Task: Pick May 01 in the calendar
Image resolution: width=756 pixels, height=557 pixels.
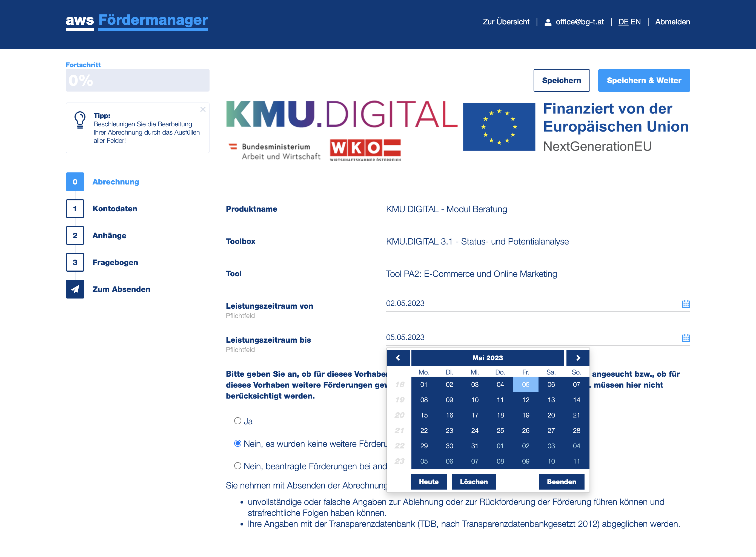Action: tap(424, 384)
